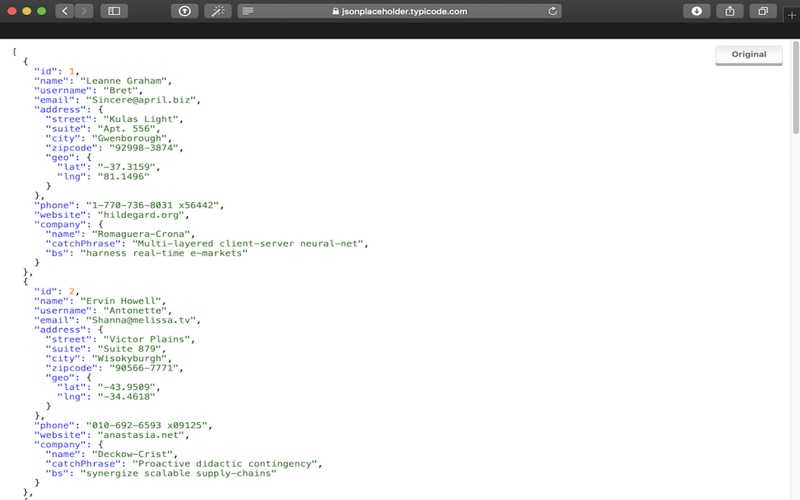Viewport: 800px width, 500px height.
Task: Click the id value 2
Action: coord(72,291)
